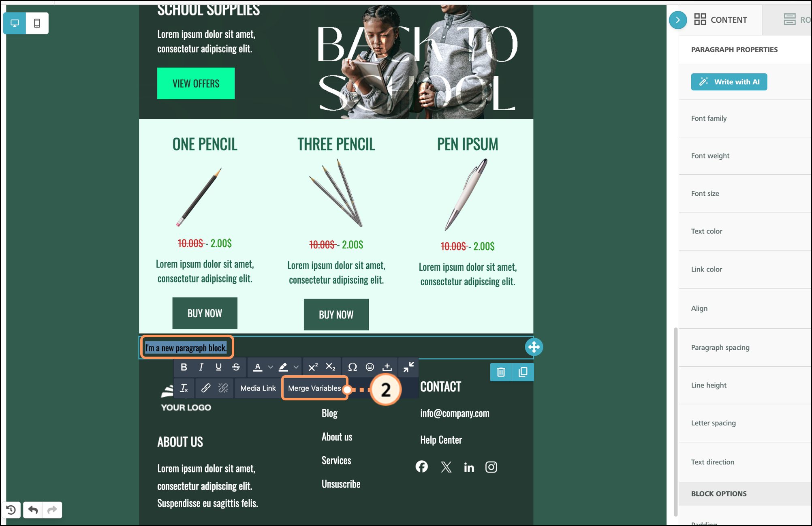Image resolution: width=812 pixels, height=526 pixels.
Task: Insert a special character with omega icon
Action: pyautogui.click(x=352, y=367)
